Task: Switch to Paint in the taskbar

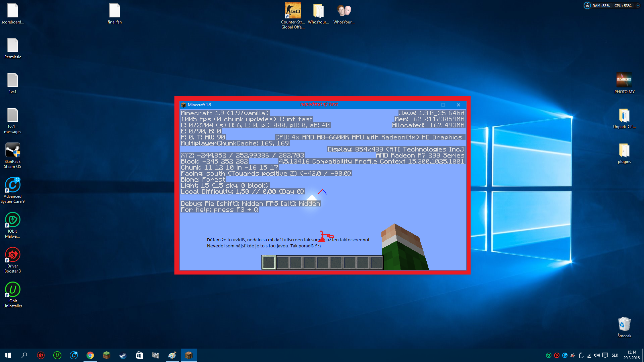Action: 172,355
